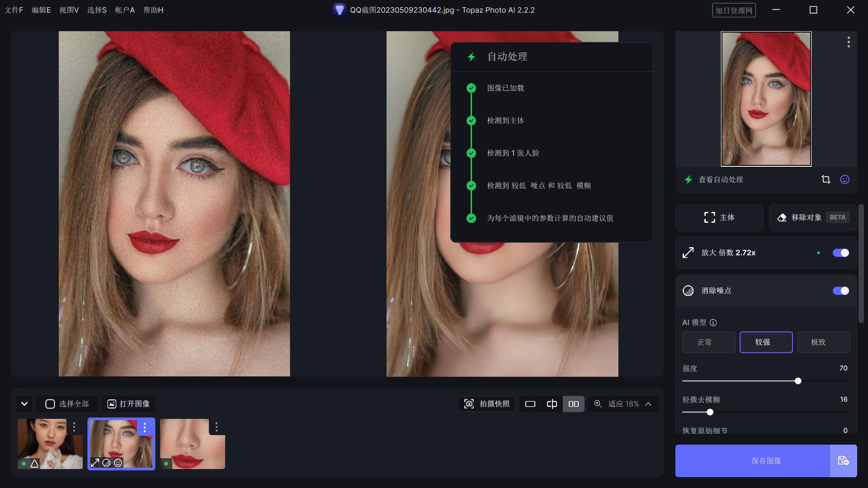Toggle the 消除噪点 switch off

pos(841,291)
